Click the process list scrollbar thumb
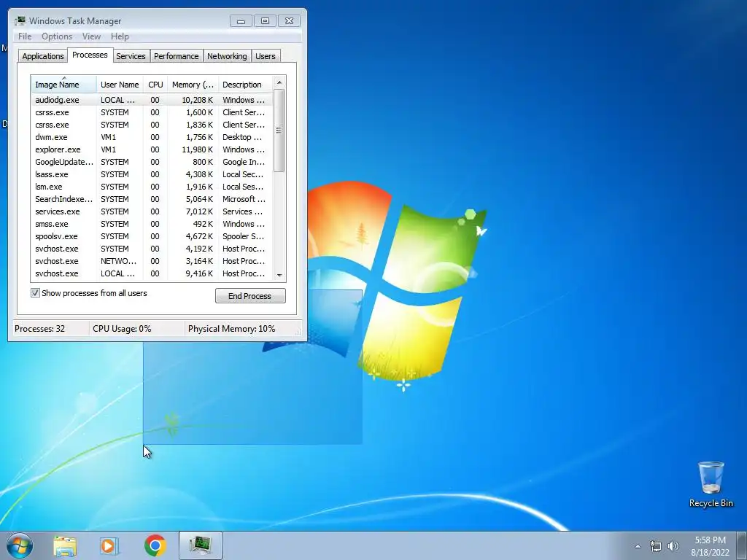This screenshot has height=560, width=747. click(x=279, y=131)
